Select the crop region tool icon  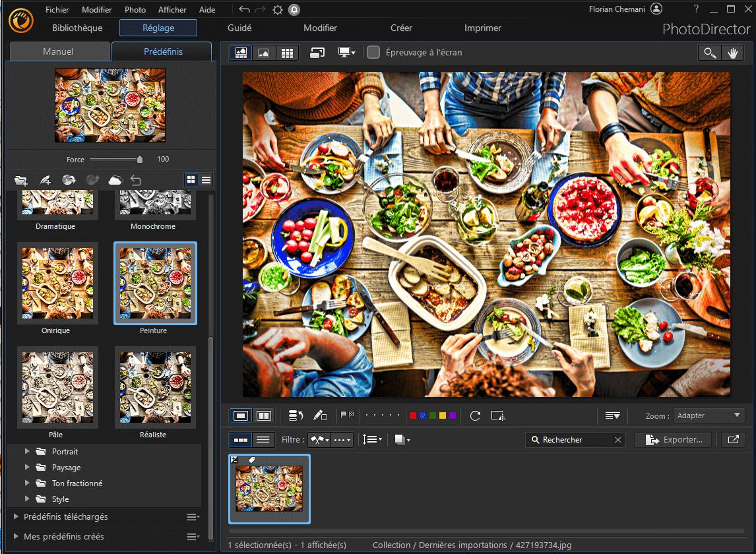498,415
